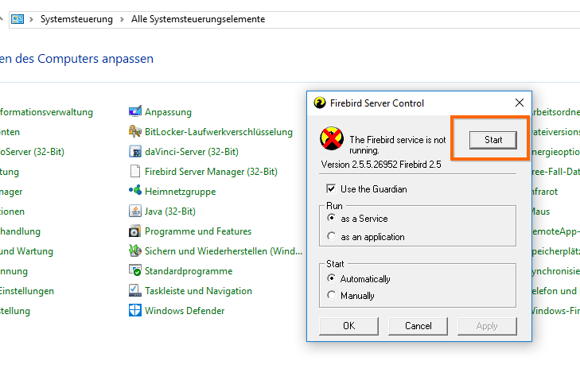Click the Windows Defender shield icon
Screen dimensions: 580x392
(x=135, y=311)
